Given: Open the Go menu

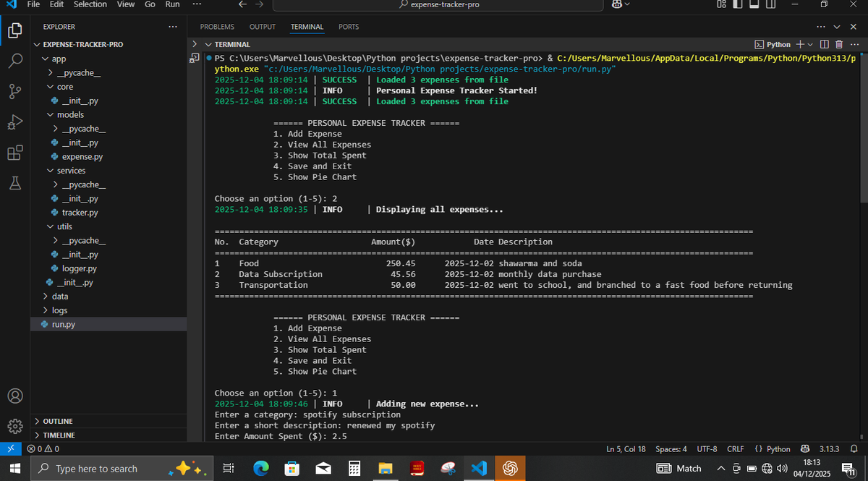Looking at the screenshot, I should [150, 4].
